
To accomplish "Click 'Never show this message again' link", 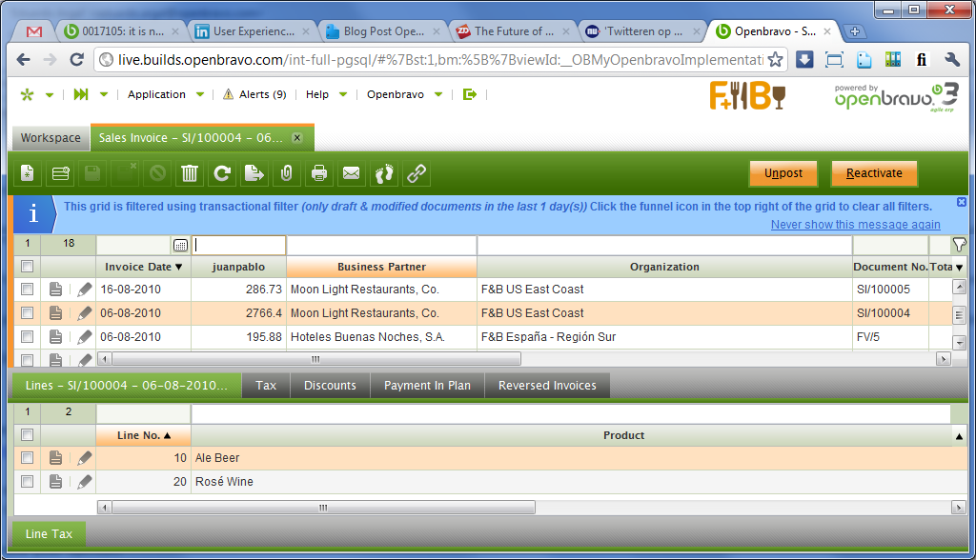I will [855, 225].
